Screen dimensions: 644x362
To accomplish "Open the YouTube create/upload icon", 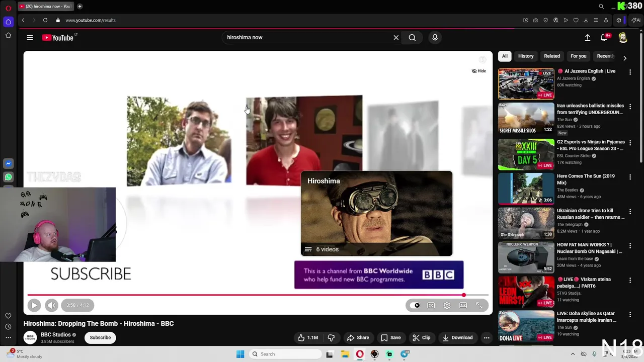I will click(587, 38).
